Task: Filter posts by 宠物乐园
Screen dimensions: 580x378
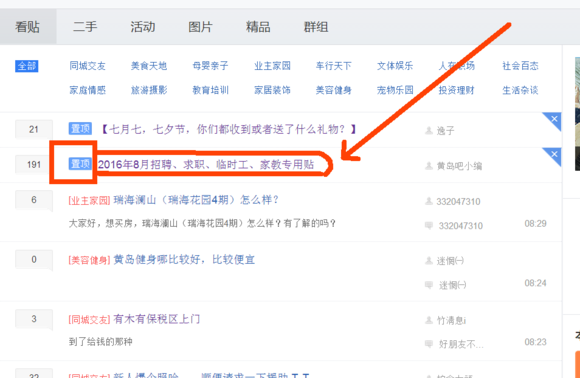Action: click(395, 90)
